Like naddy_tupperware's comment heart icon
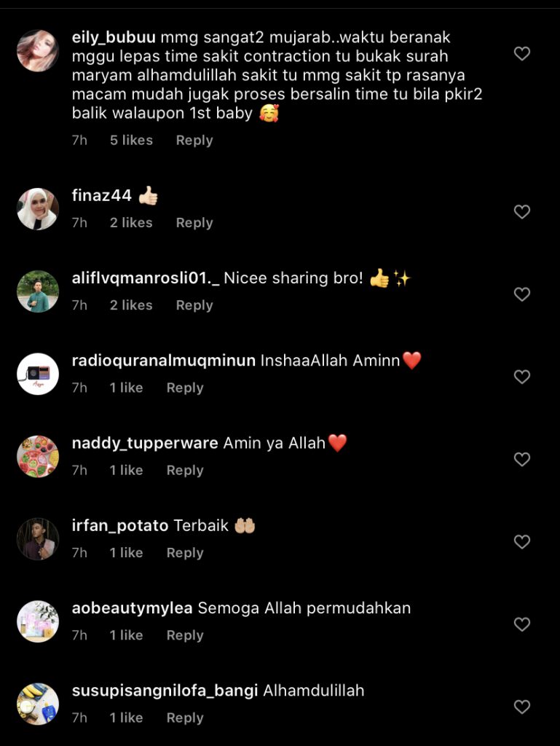The width and height of the screenshot is (560, 746). 522,459
